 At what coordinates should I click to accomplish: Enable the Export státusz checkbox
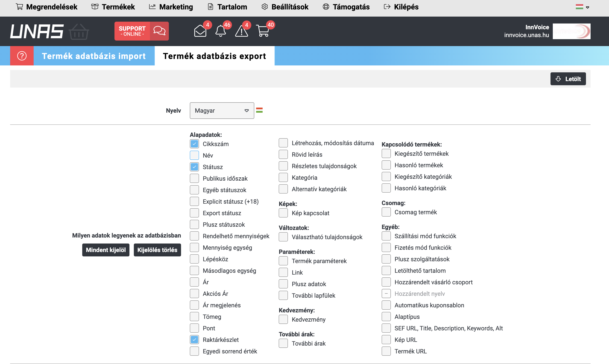point(194,213)
